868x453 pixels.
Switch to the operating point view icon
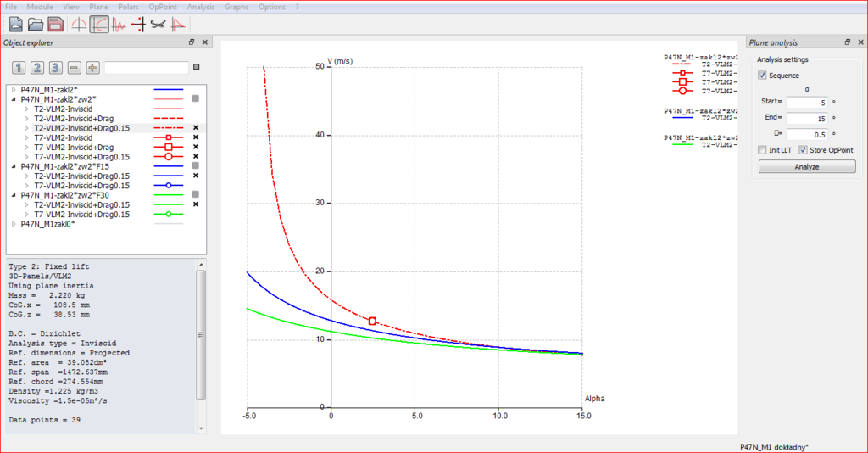point(79,25)
